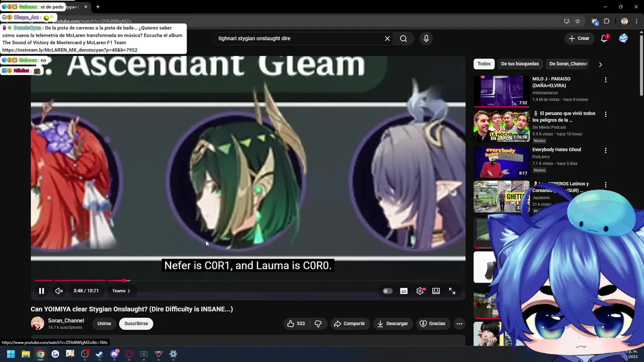Open the Chrome extensions puzzle icon

click(607, 21)
